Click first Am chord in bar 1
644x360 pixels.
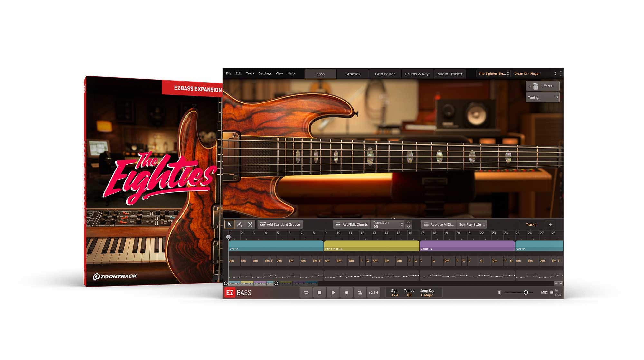click(x=234, y=261)
